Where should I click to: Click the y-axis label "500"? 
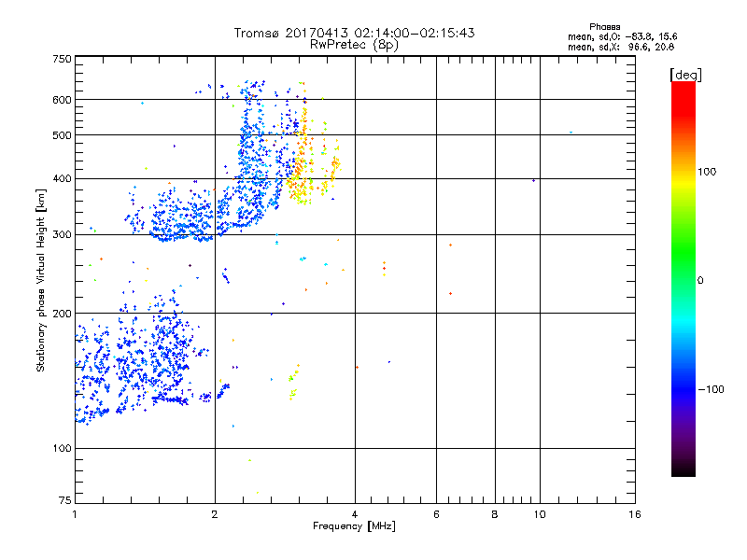click(62, 135)
